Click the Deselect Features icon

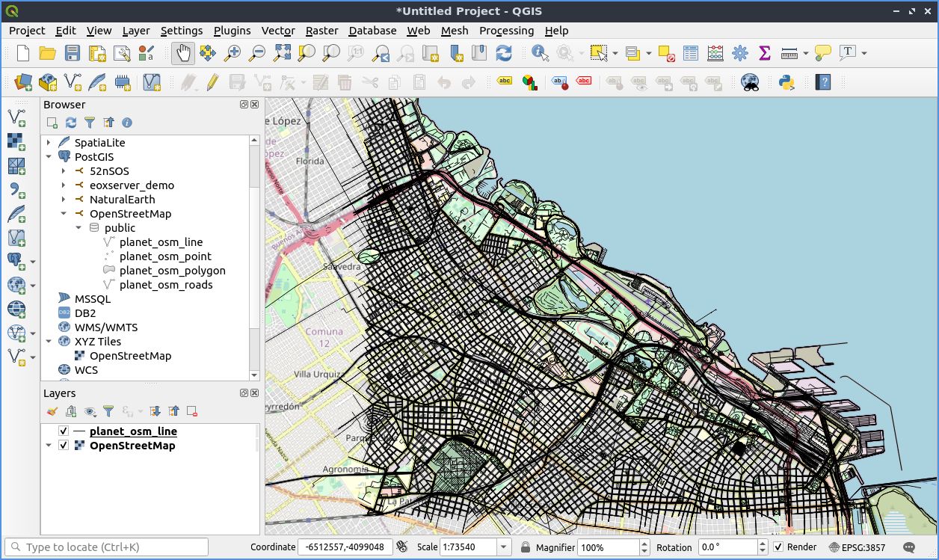(x=666, y=53)
